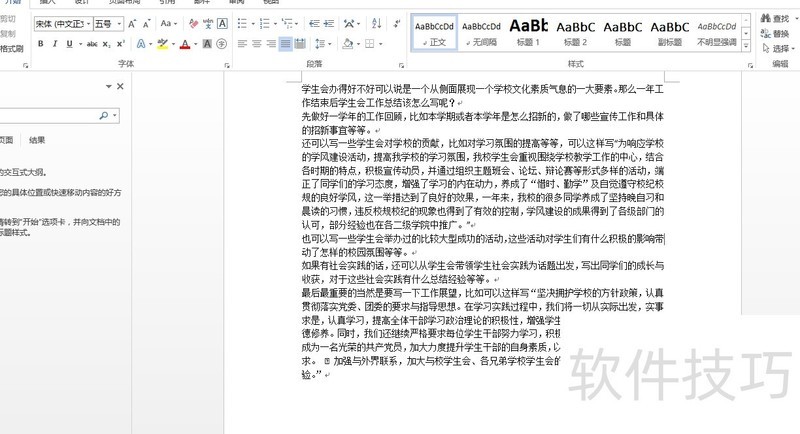Click the increase indent icon
This screenshot has width=800, height=434.
[326, 24]
